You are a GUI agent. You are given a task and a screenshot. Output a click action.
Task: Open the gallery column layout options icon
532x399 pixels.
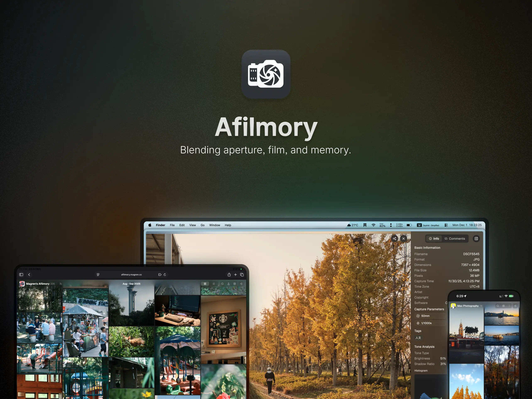[x=234, y=284]
